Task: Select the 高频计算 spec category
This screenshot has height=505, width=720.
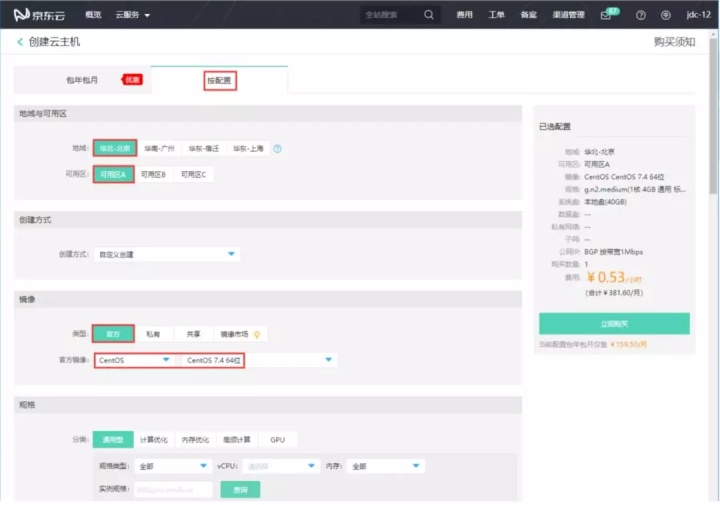Action: tap(236, 439)
